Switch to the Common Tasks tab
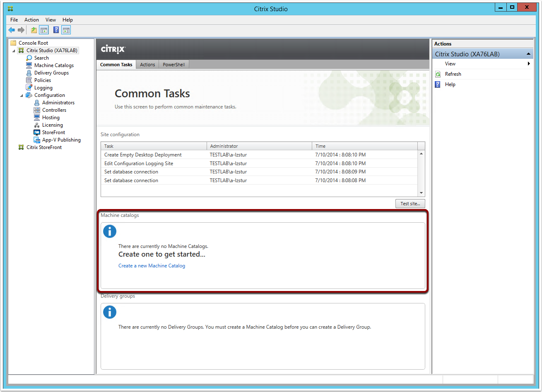Image resolution: width=542 pixels, height=392 pixels. 116,65
